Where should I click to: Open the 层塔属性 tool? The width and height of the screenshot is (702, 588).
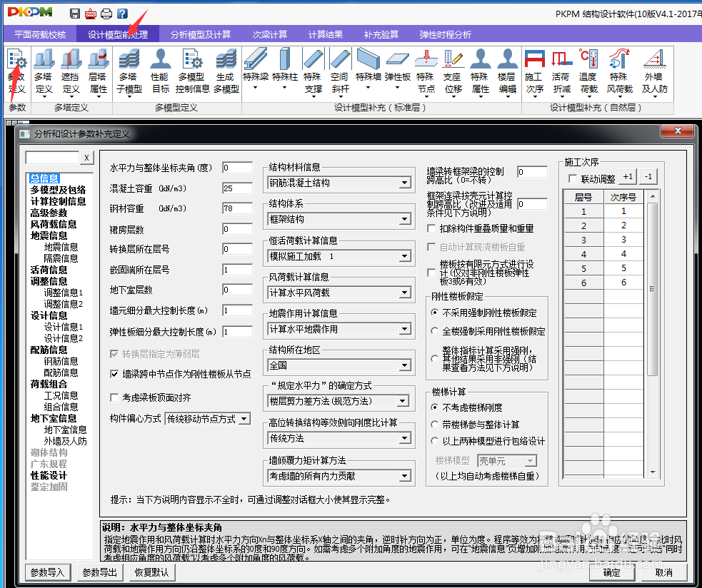pos(98,73)
